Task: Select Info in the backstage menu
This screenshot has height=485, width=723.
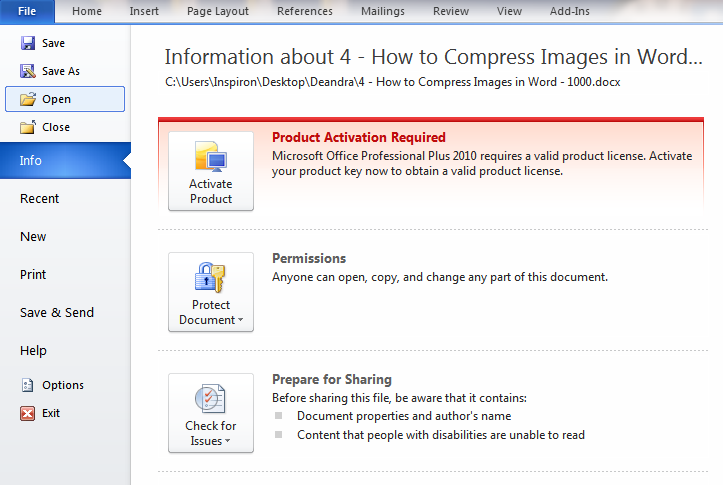Action: point(65,160)
